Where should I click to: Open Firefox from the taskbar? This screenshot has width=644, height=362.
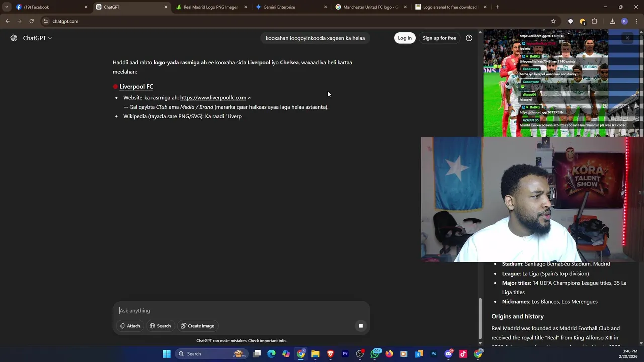coord(389,354)
